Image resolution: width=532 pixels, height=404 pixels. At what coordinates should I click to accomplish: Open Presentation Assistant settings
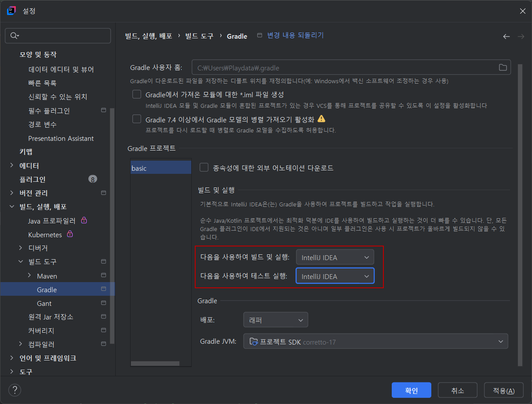(x=61, y=138)
